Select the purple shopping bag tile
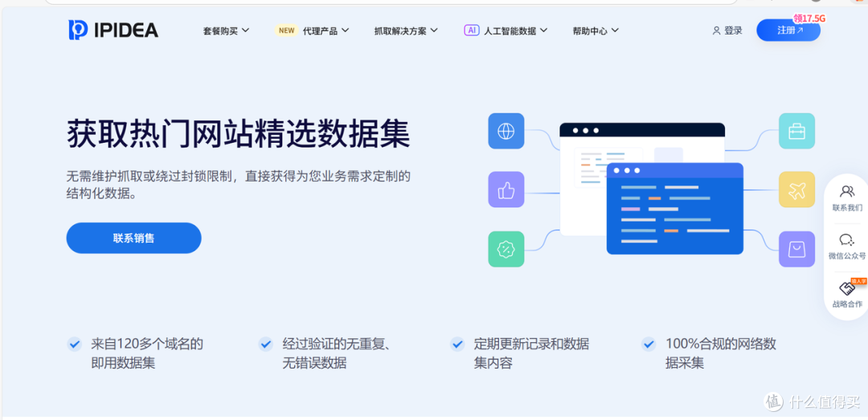Viewport: 868px width, 420px height. 796,249
